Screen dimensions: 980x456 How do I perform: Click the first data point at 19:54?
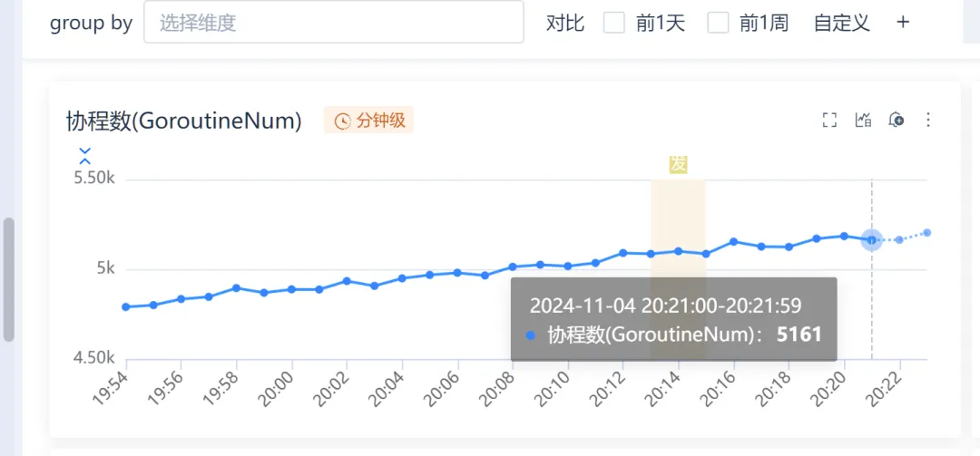[x=126, y=306]
